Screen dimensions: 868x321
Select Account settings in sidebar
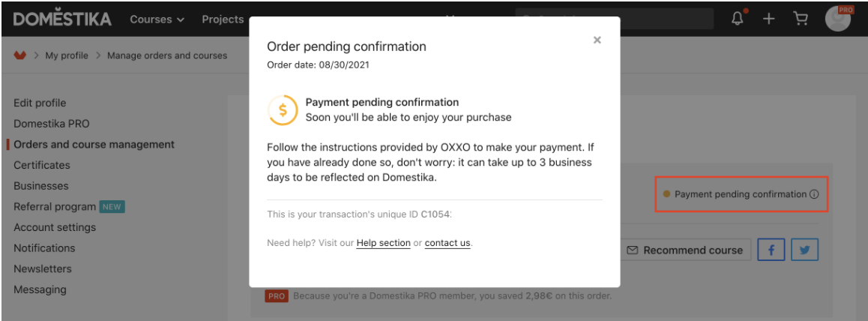(55, 227)
